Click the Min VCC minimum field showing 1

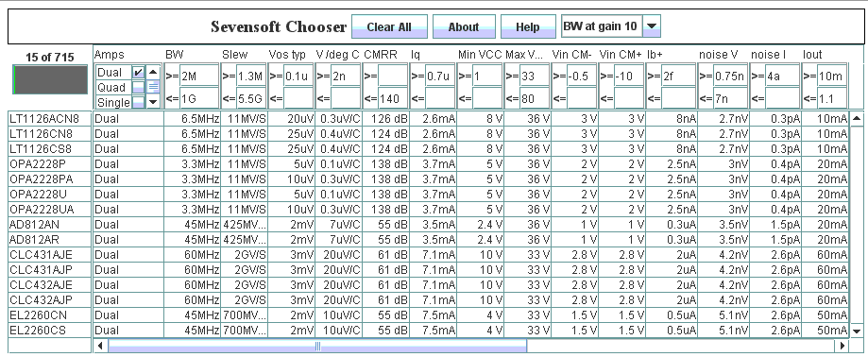pyautogui.click(x=487, y=76)
